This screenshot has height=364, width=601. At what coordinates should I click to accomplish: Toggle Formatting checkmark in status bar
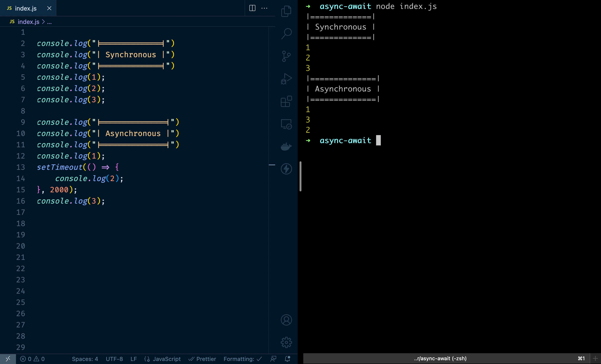click(243, 359)
